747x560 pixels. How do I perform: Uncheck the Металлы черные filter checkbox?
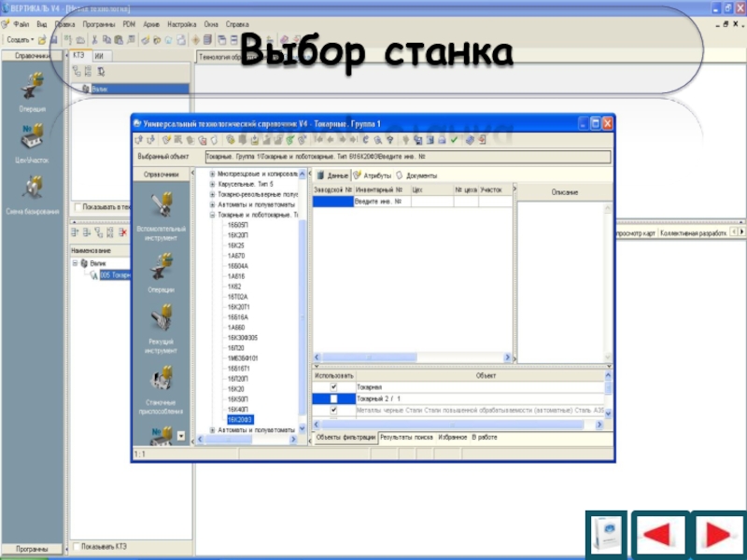coord(333,410)
